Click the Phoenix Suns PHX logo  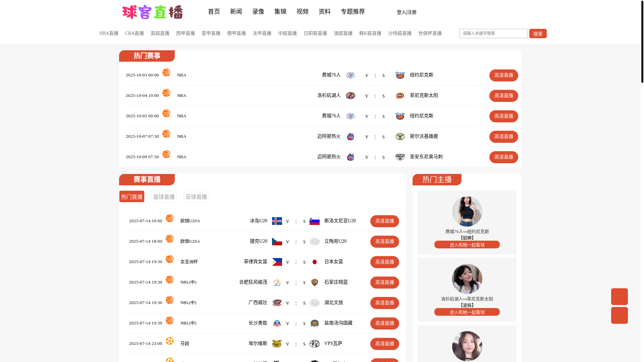click(x=400, y=96)
